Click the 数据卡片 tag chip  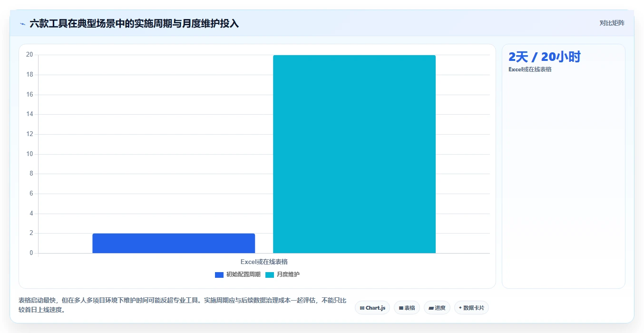[471, 308]
